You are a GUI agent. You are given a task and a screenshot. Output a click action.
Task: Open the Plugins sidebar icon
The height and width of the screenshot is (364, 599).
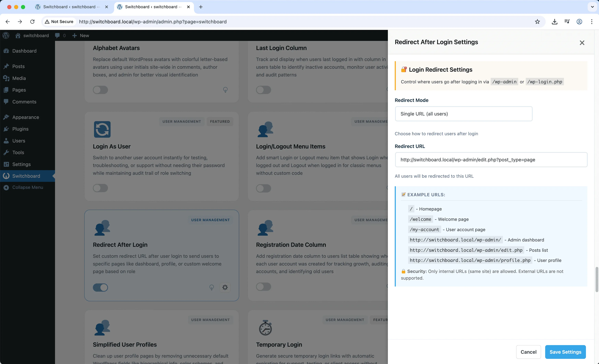pos(6,129)
